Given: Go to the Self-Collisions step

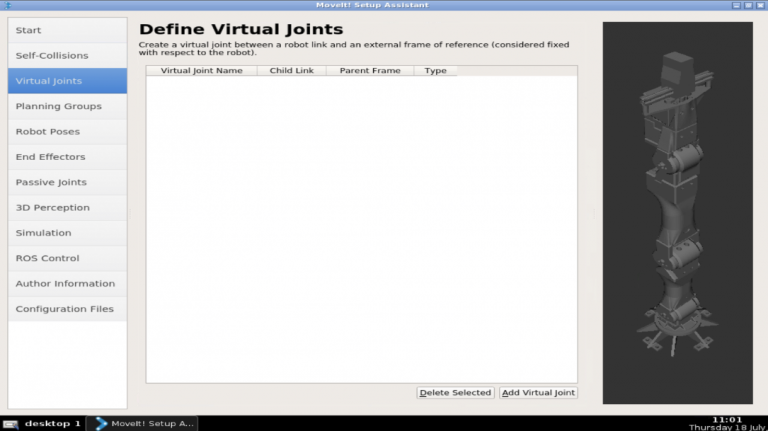Looking at the screenshot, I should point(67,56).
